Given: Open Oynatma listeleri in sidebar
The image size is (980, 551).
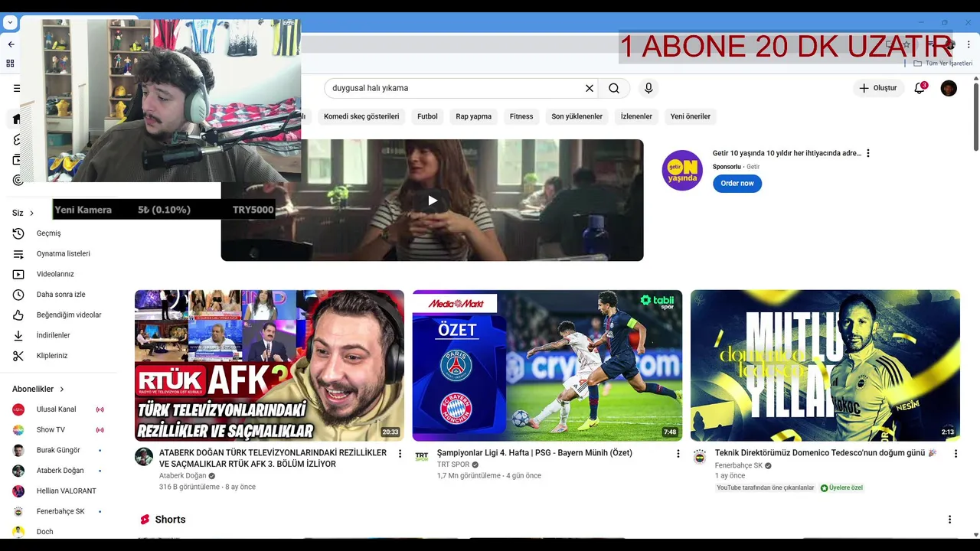Looking at the screenshot, I should pos(61,254).
